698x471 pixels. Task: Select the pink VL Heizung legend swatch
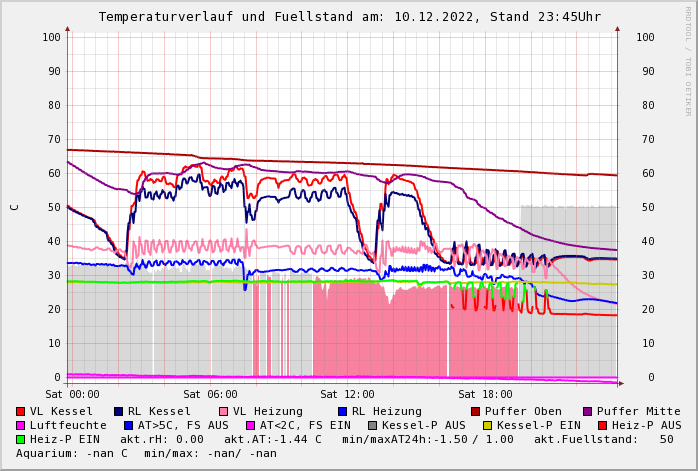(223, 411)
